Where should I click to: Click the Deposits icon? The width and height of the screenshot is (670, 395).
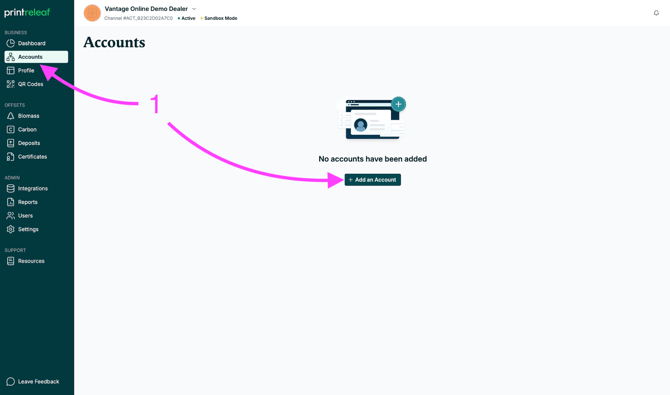11,143
